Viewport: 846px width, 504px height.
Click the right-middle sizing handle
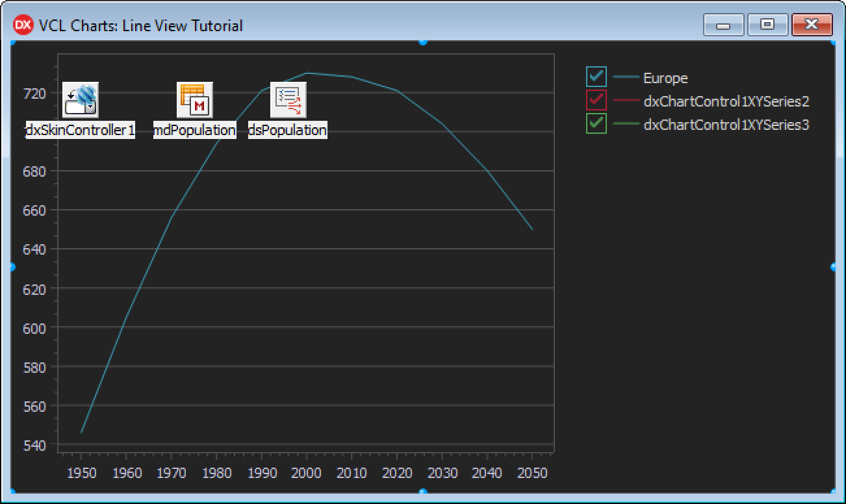point(834,267)
